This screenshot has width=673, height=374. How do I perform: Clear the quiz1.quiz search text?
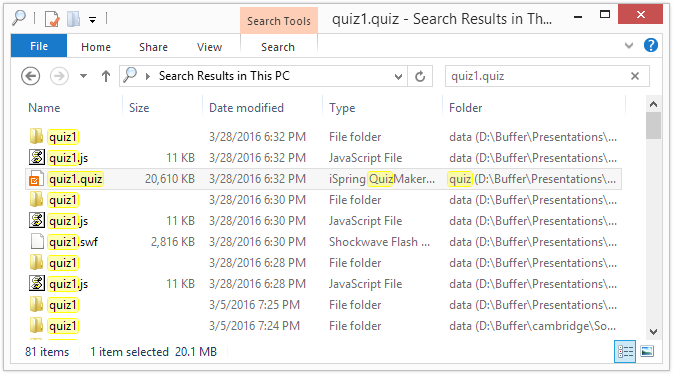[x=635, y=76]
